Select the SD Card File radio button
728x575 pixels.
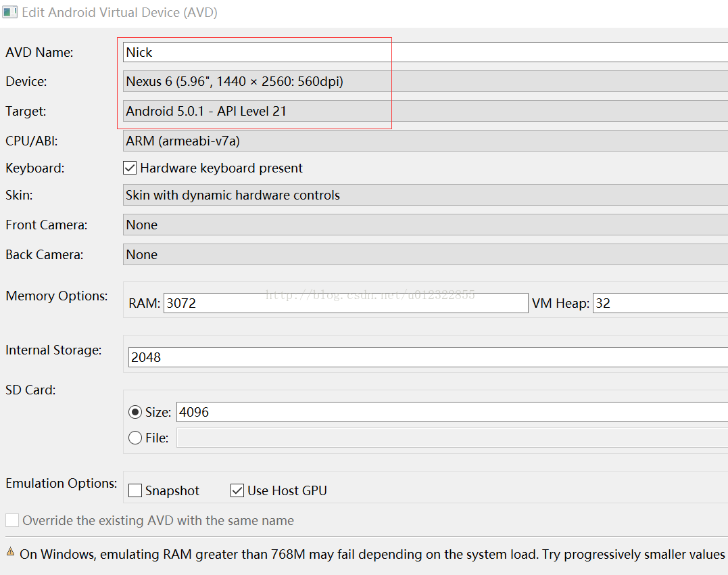pos(135,438)
